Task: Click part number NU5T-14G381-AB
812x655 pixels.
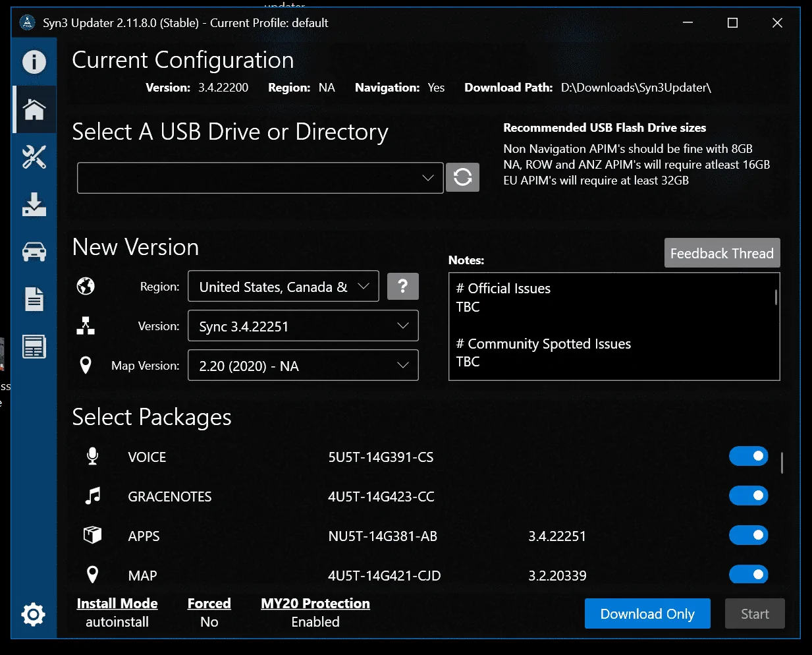Action: point(383,536)
